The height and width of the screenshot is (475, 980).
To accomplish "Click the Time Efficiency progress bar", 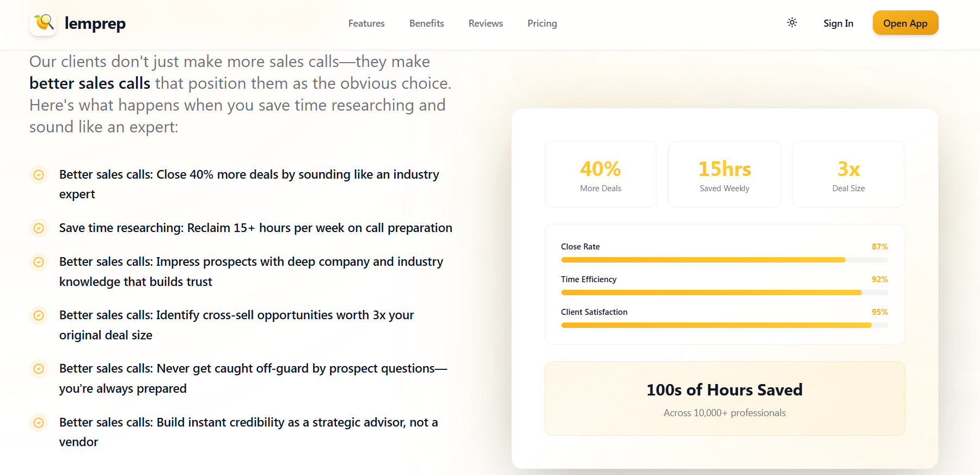I will (724, 293).
